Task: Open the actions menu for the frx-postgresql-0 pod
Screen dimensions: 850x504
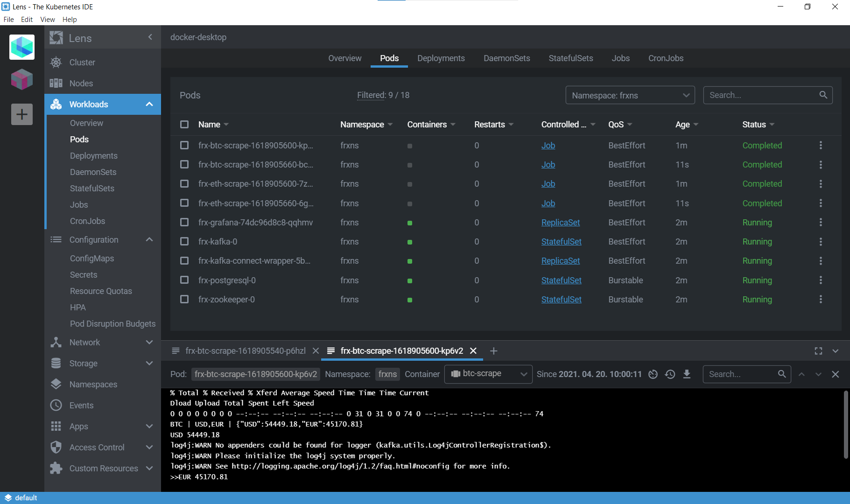Action: click(821, 280)
